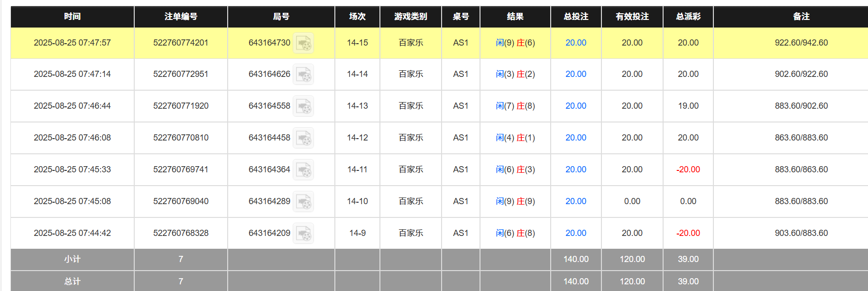Screen dimensions: 868x291
Task: Click the 时间 column header
Action: [x=72, y=16]
